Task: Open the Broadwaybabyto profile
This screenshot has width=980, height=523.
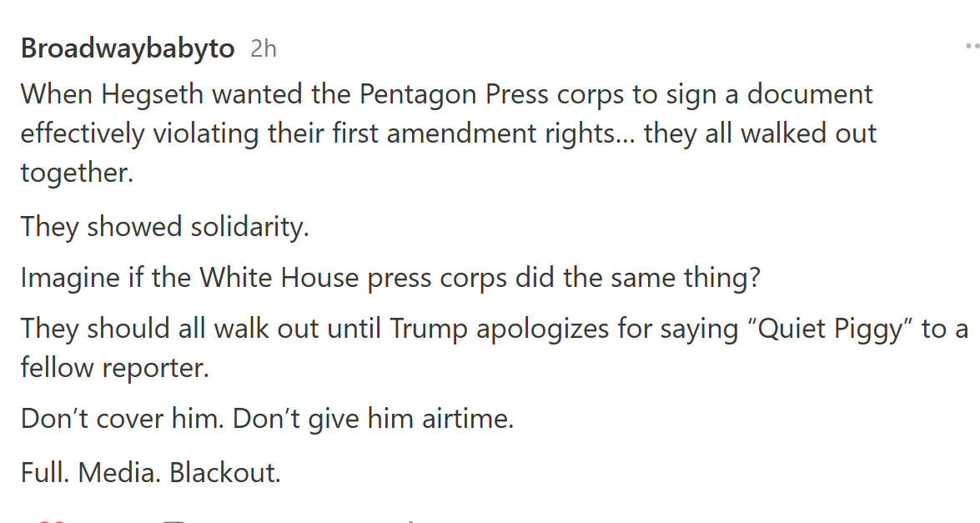Action: point(128,48)
